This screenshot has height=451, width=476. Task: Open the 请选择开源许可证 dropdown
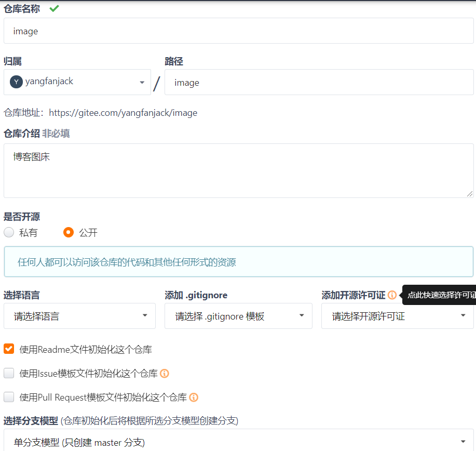pos(397,316)
